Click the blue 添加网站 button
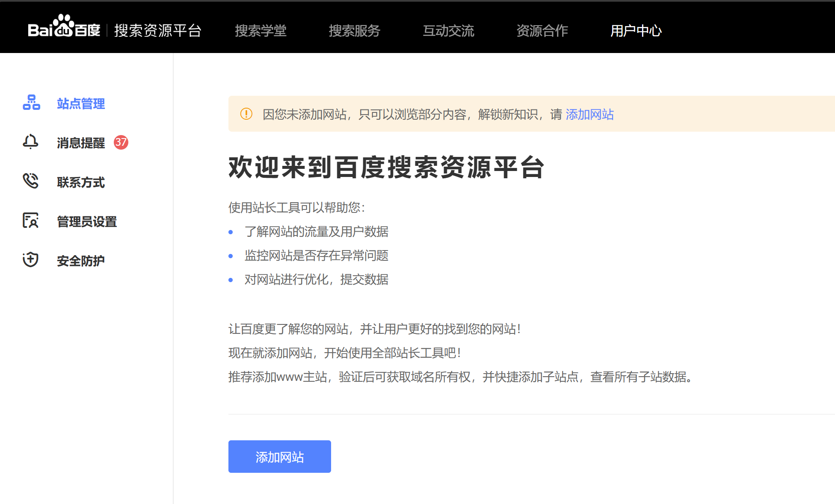Viewport: 835px width, 504px height. click(280, 457)
